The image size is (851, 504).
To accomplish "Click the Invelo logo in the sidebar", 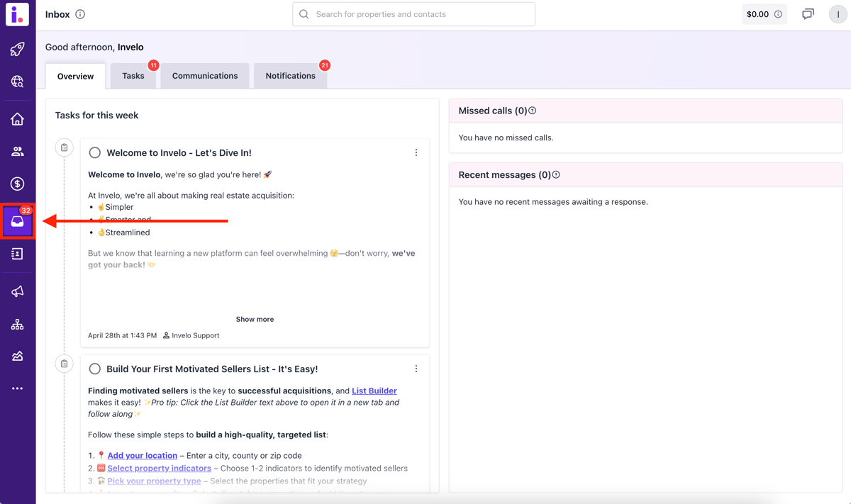I will (x=18, y=14).
